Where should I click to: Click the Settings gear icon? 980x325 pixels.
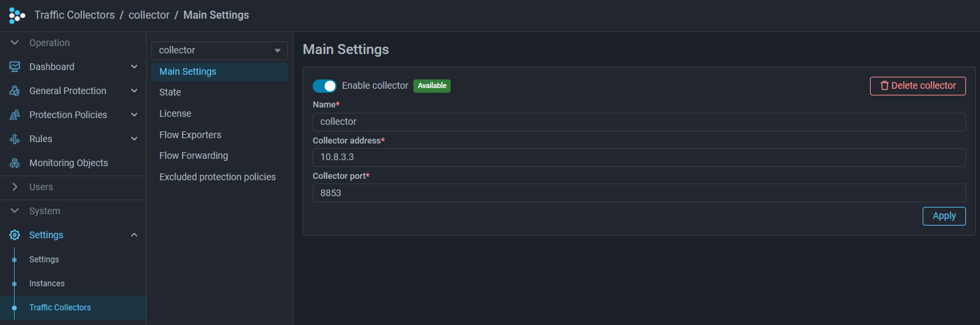(15, 235)
